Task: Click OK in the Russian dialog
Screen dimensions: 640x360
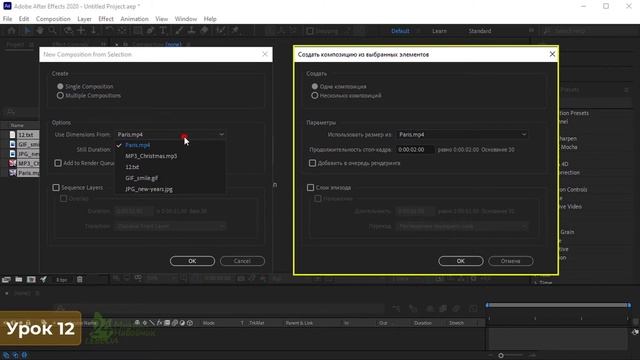Action: click(461, 261)
